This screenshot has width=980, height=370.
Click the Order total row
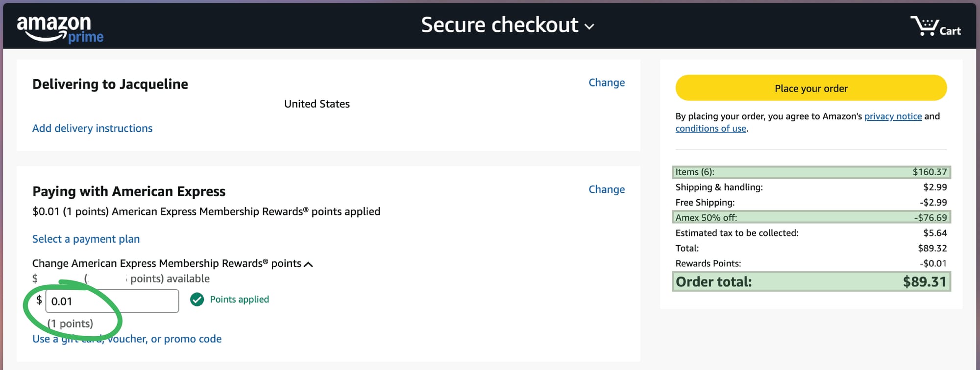[811, 282]
